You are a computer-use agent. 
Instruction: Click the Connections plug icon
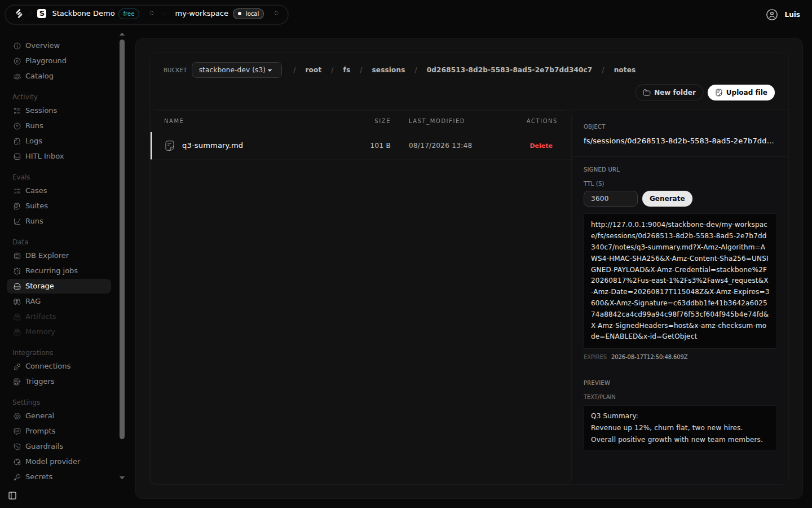click(x=17, y=366)
